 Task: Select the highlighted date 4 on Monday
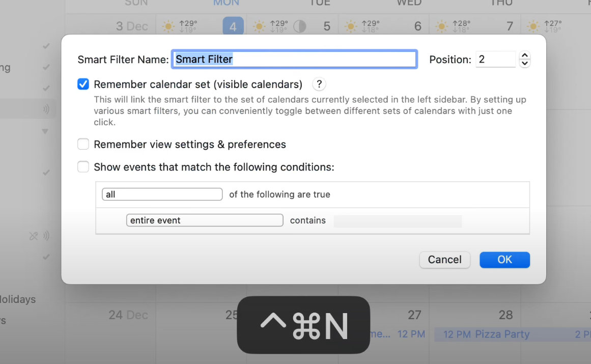tap(233, 26)
